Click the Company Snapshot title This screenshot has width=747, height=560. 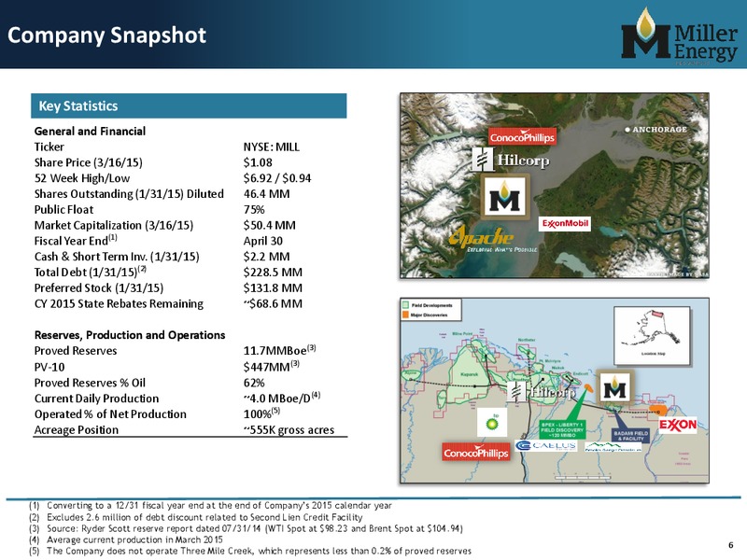tap(106, 35)
